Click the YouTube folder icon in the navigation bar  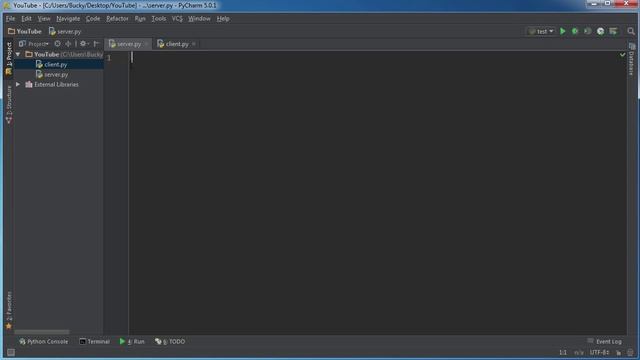(11, 31)
